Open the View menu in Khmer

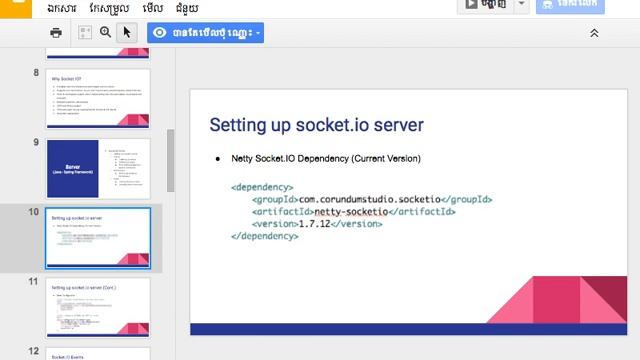pyautogui.click(x=153, y=8)
